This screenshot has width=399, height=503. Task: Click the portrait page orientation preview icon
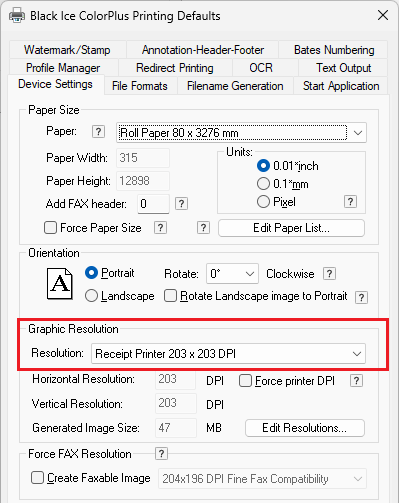coord(60,284)
